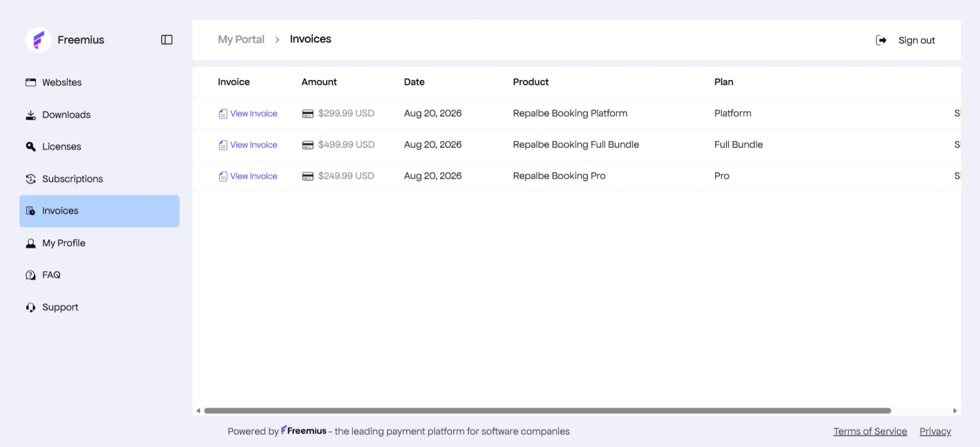Click the date in the Full Bundle row
This screenshot has width=980, height=447.
click(433, 144)
